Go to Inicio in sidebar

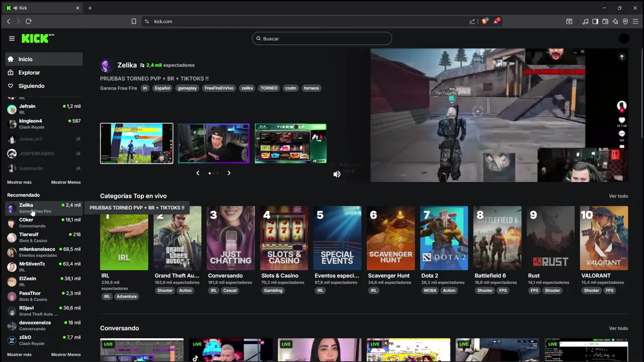(x=44, y=59)
